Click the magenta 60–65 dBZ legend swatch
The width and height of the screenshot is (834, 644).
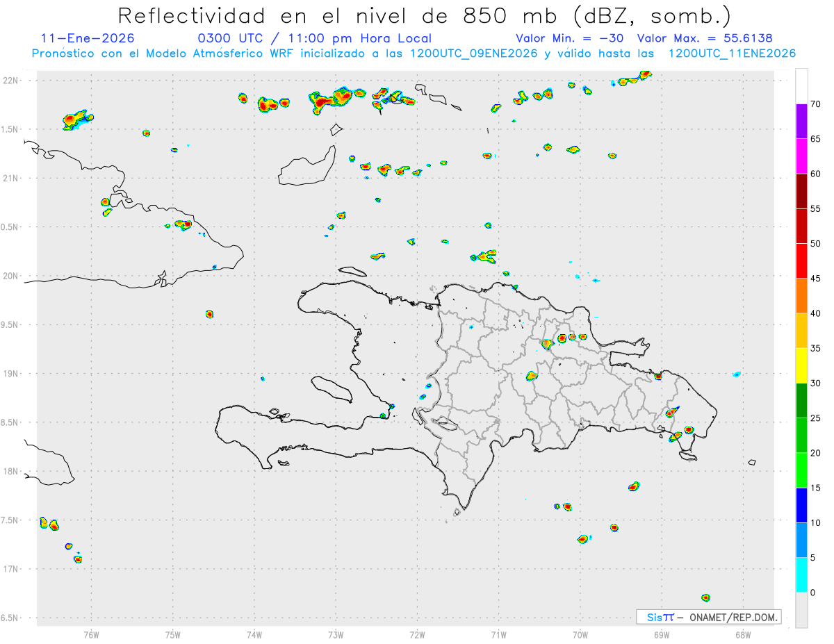801,156
